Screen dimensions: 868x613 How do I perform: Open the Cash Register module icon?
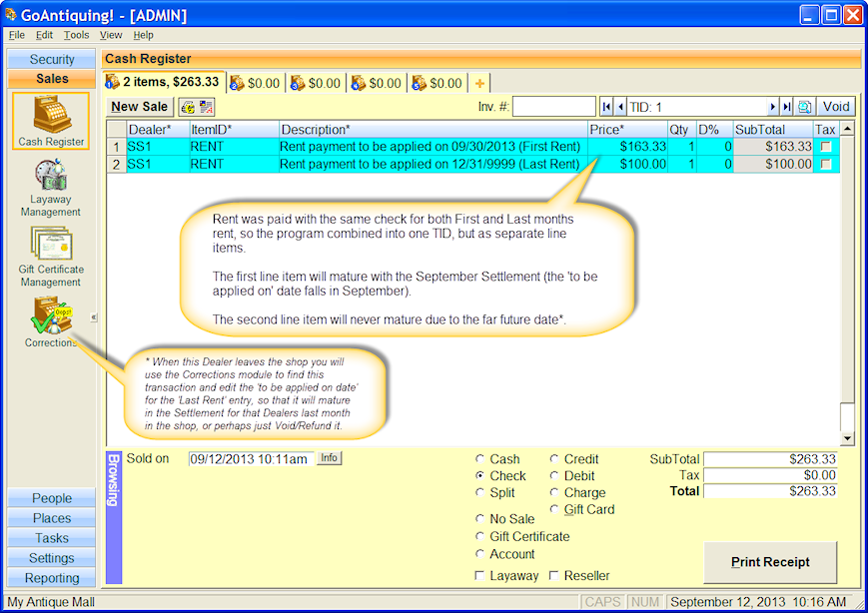tap(51, 121)
